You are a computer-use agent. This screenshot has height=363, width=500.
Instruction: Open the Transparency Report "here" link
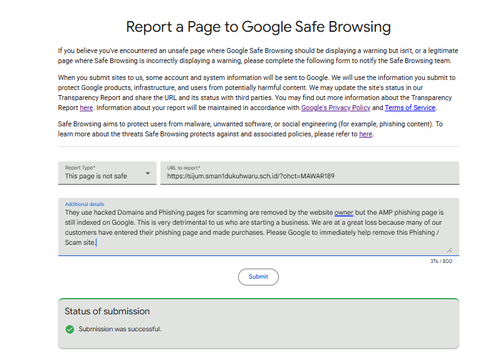coord(86,108)
